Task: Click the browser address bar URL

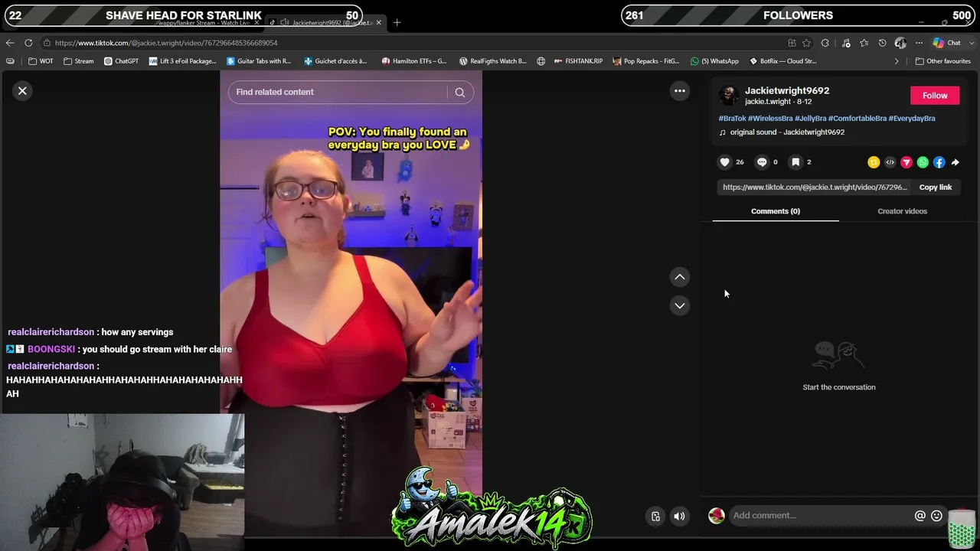Action: point(166,43)
